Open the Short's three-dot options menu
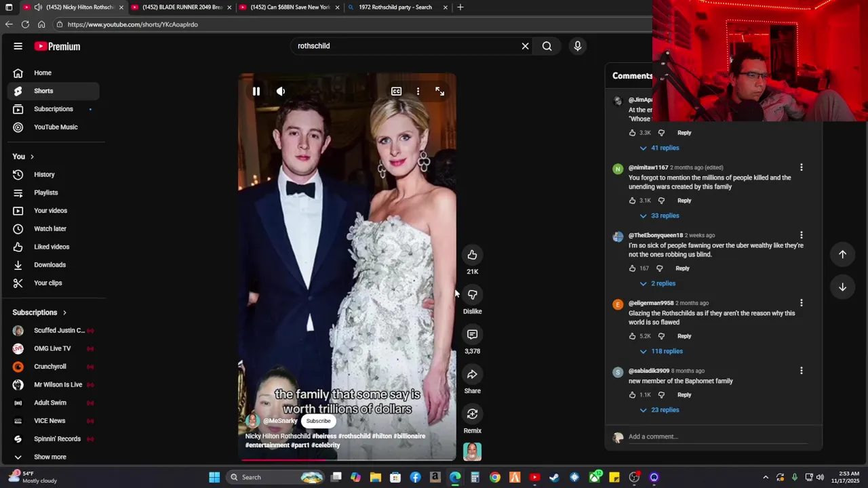The height and width of the screenshot is (488, 868). pyautogui.click(x=418, y=91)
